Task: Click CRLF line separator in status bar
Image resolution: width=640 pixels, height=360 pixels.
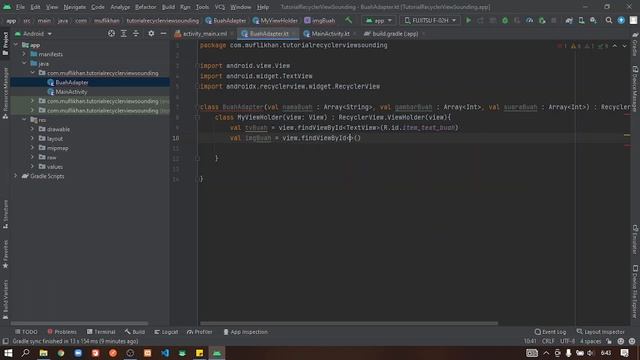Action: [548, 341]
